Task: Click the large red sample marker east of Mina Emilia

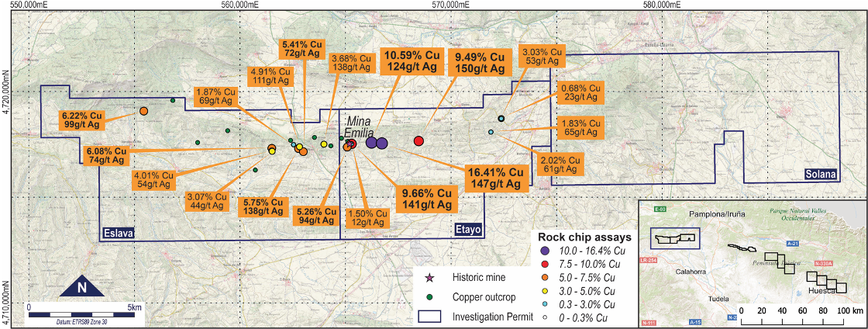Action: coord(419,140)
